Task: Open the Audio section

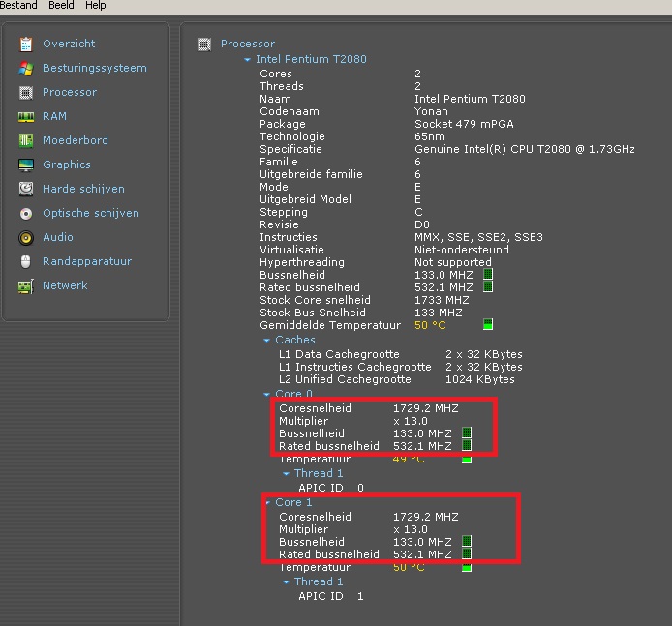Action: click(58, 237)
